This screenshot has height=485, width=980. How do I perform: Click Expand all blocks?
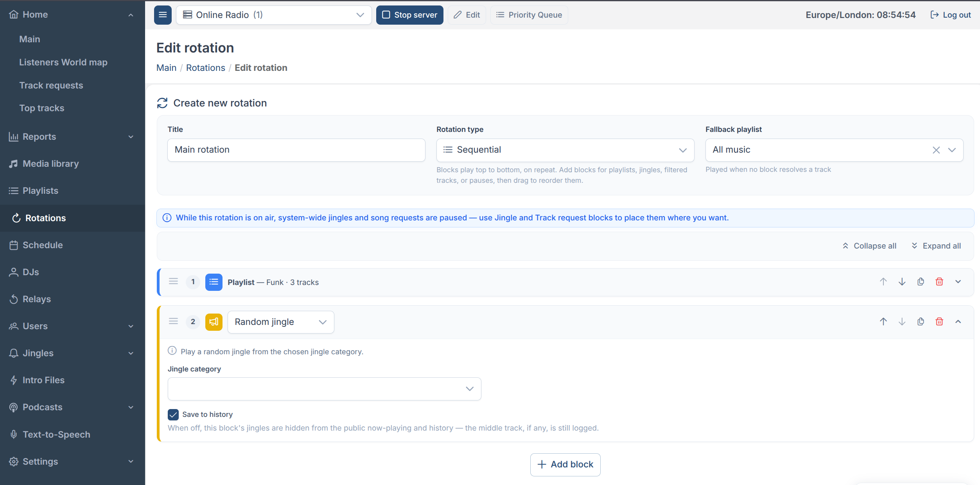tap(936, 246)
